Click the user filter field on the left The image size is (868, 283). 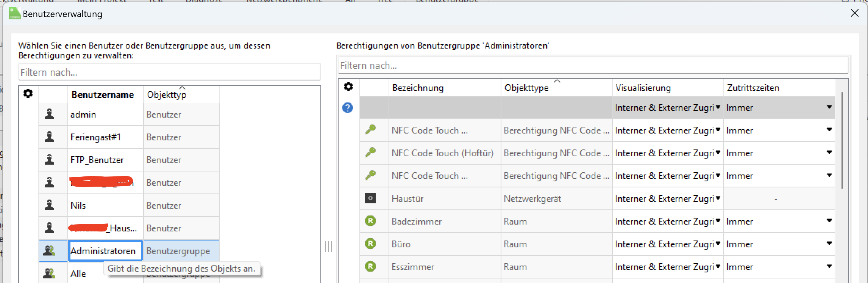tap(169, 72)
